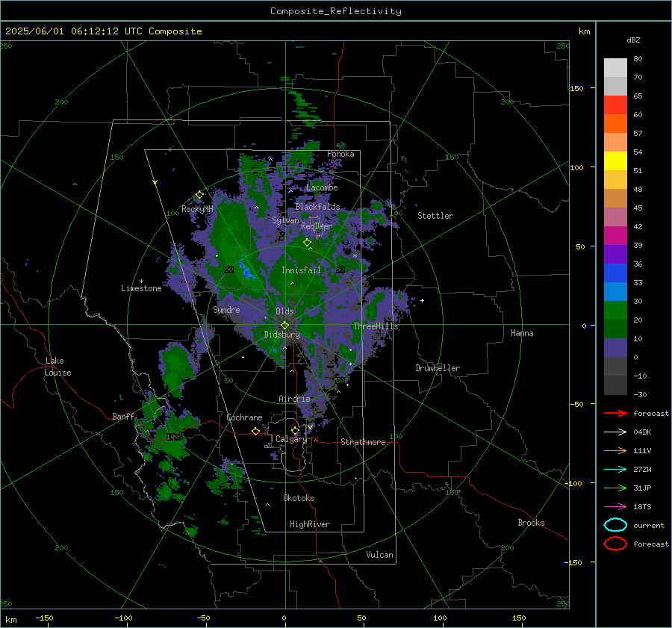Screen dimensions: 672x628
Task: Click the Limestone label on map
Action: [x=141, y=288]
